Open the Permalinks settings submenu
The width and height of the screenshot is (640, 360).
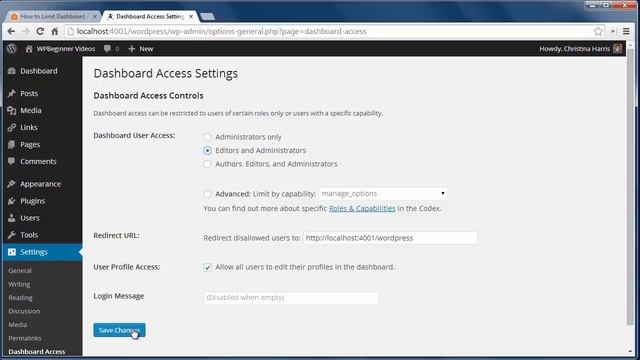click(x=25, y=338)
